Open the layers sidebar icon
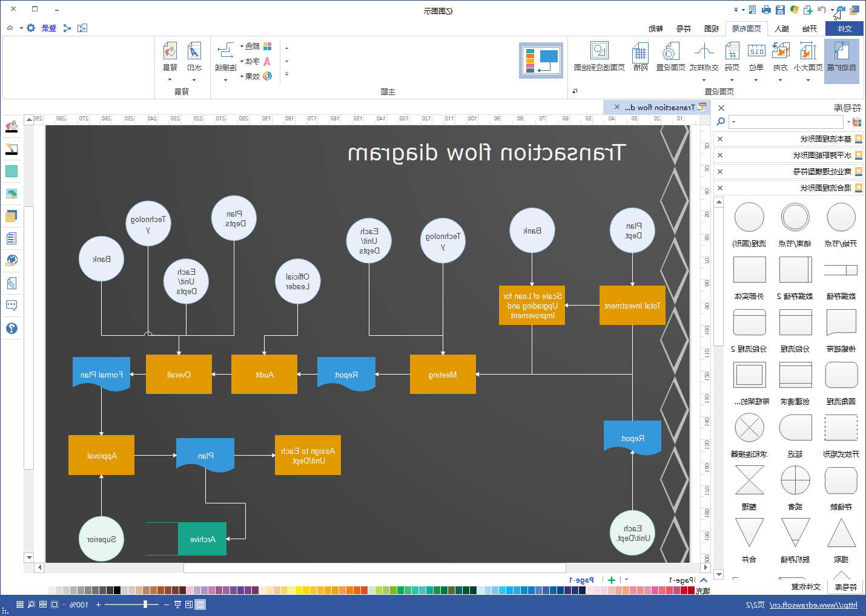Viewport: 866px width, 616px height. click(12, 216)
